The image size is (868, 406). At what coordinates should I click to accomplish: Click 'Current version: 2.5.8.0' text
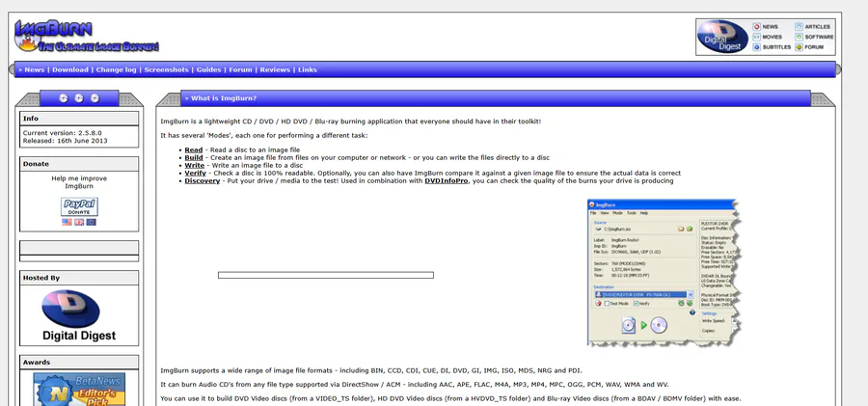tap(62, 133)
